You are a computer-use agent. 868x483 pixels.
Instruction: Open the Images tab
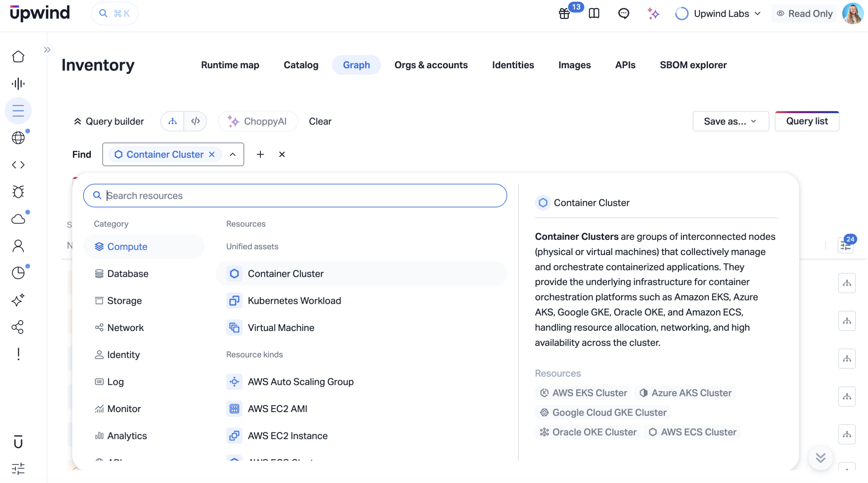pos(574,65)
